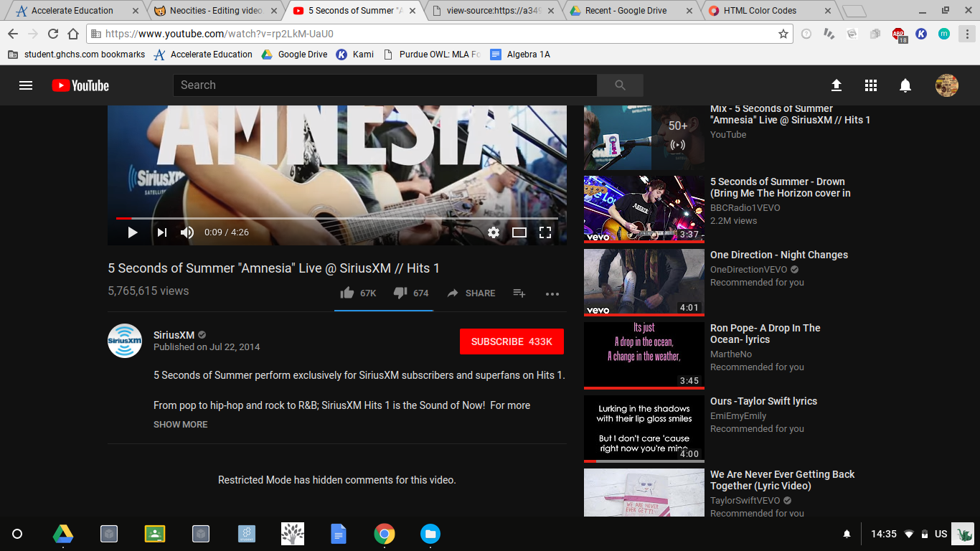This screenshot has height=551, width=980.
Task: Open a new browser tab
Action: (854, 11)
